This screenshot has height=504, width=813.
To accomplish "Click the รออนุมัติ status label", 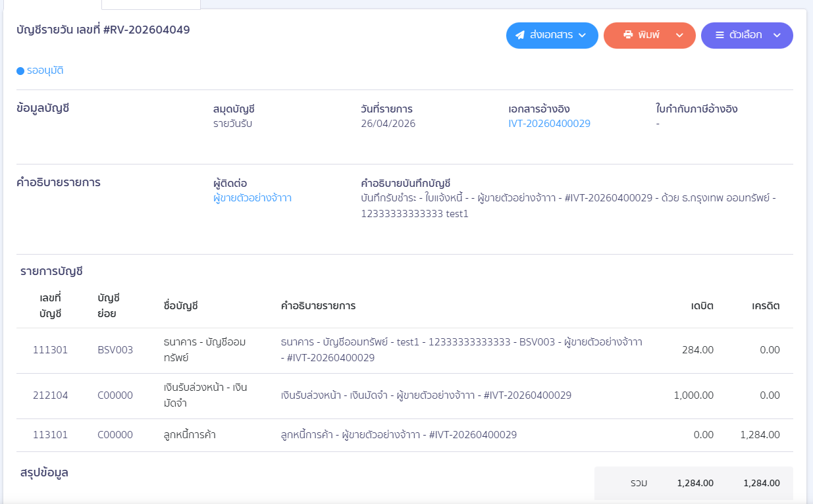I will tap(45, 70).
